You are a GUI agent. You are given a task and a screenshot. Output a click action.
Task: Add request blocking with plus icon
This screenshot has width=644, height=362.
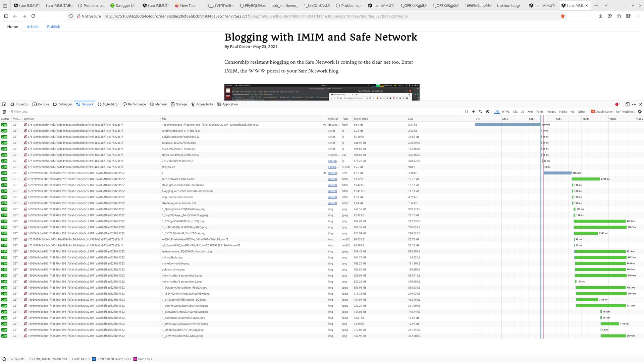coord(474,112)
